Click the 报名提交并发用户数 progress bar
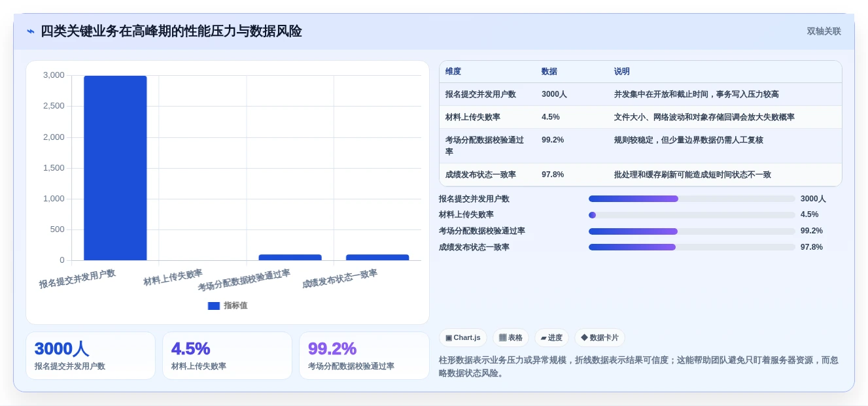 (692, 199)
